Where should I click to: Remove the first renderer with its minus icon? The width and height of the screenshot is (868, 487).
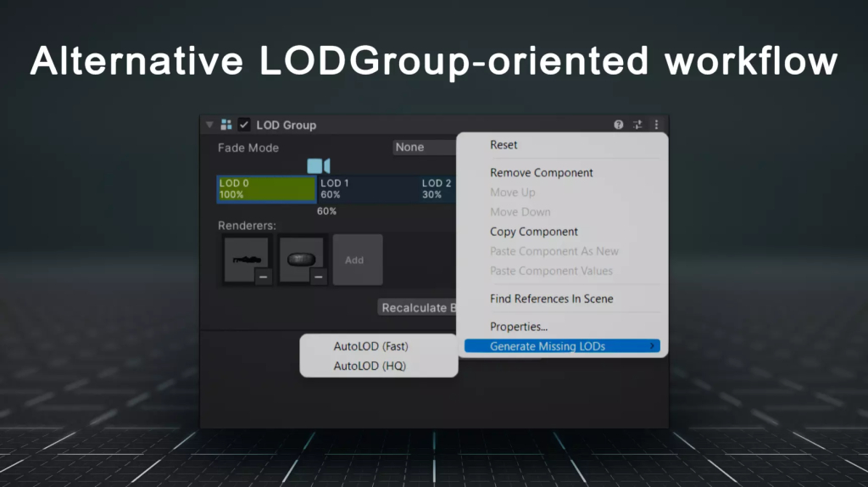pyautogui.click(x=264, y=277)
